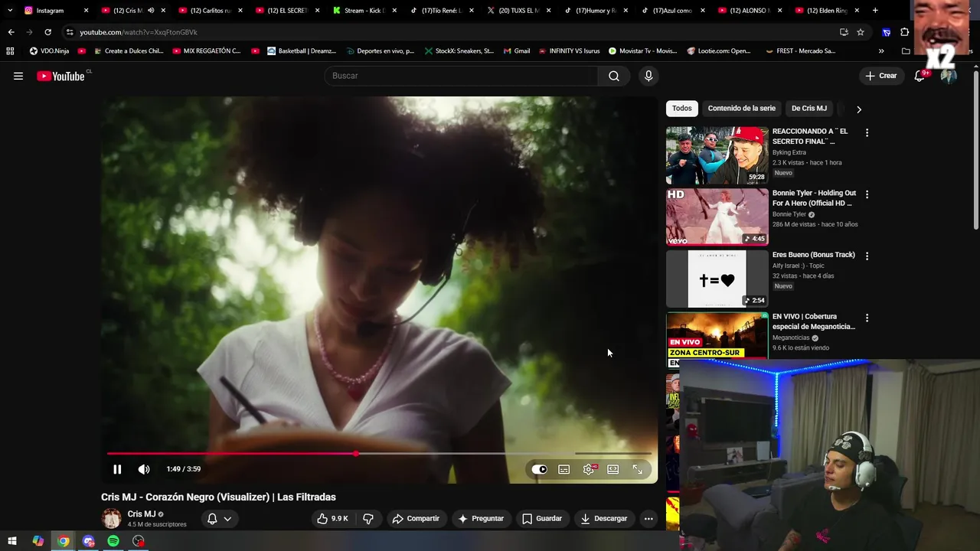The width and height of the screenshot is (980, 551).
Task: Toggle the autoplay switch
Action: (x=540, y=469)
